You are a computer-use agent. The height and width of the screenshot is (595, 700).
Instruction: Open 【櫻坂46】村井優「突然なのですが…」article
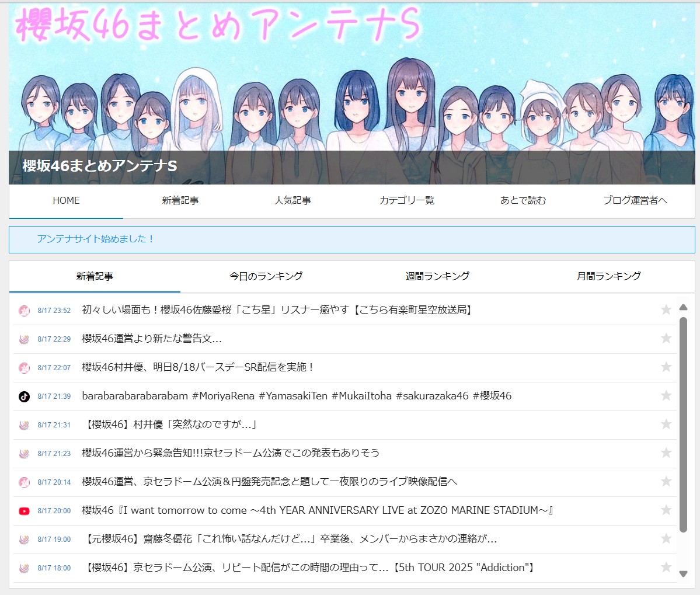pyautogui.click(x=170, y=424)
